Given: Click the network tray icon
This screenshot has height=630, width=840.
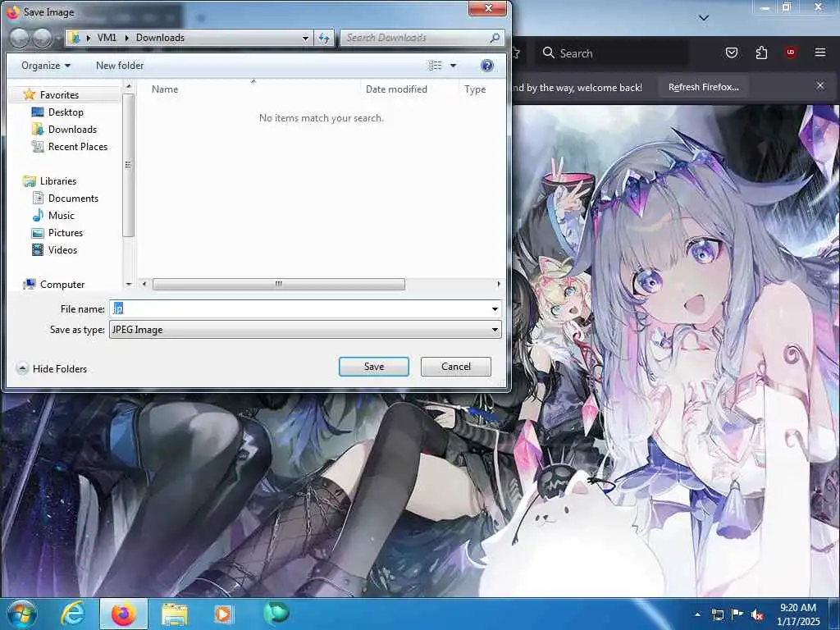Looking at the screenshot, I should tap(717, 614).
